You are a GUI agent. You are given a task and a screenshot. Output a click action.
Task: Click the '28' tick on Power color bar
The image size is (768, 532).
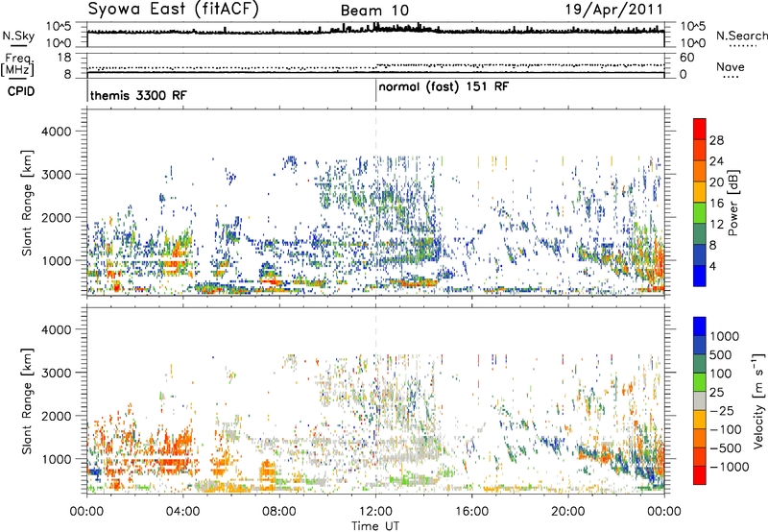tap(716, 140)
